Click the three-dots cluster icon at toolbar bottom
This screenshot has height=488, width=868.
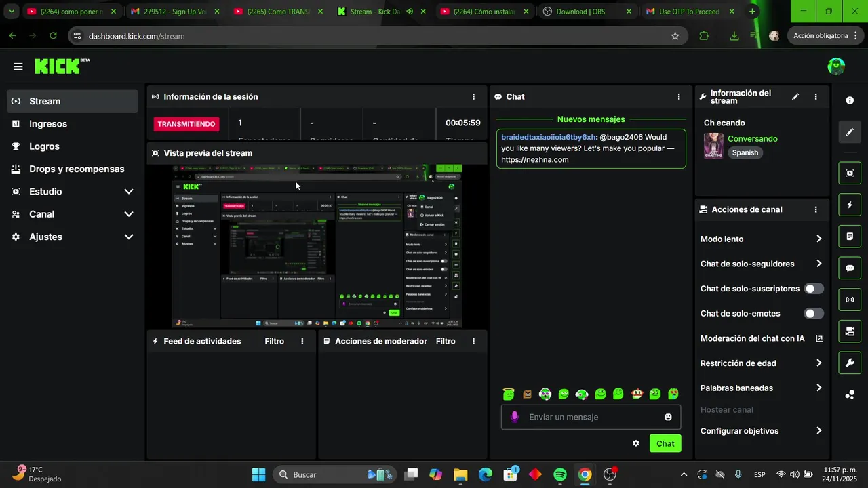[850, 394]
